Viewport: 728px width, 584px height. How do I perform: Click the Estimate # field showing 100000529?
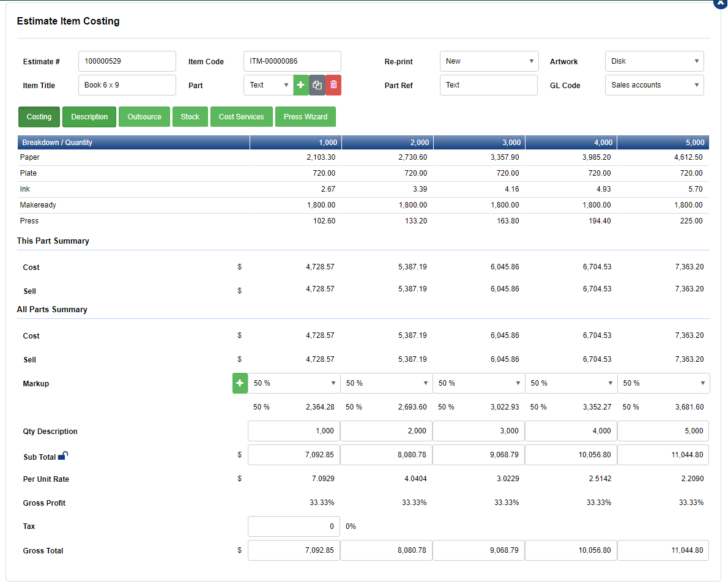pyautogui.click(x=127, y=61)
